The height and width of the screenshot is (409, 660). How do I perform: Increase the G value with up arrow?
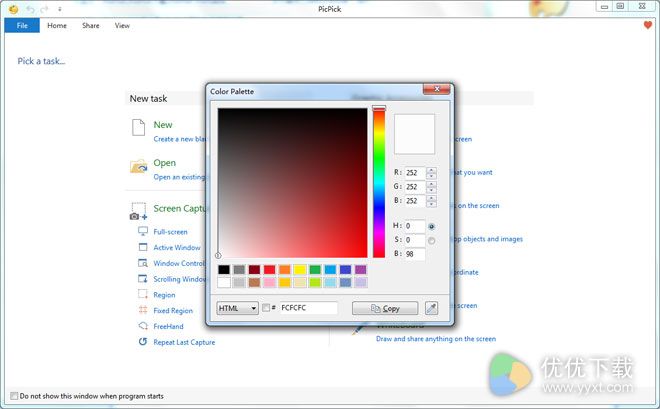(431, 184)
